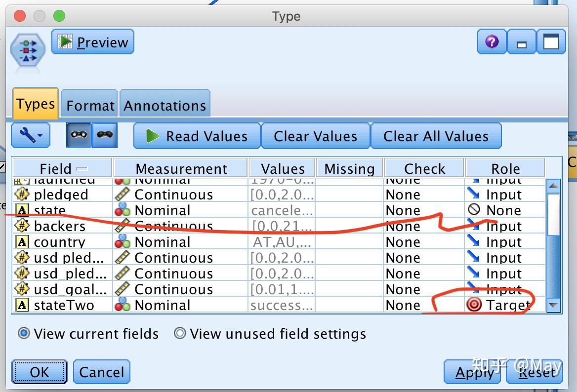Select the backers field numeric icon
The width and height of the screenshot is (577, 392).
point(22,226)
